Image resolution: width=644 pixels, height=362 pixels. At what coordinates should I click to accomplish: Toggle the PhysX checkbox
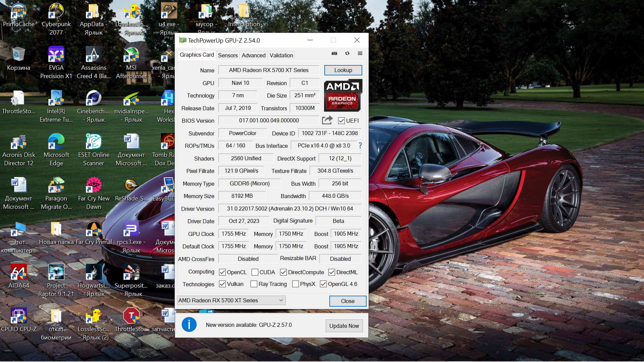coord(296,284)
